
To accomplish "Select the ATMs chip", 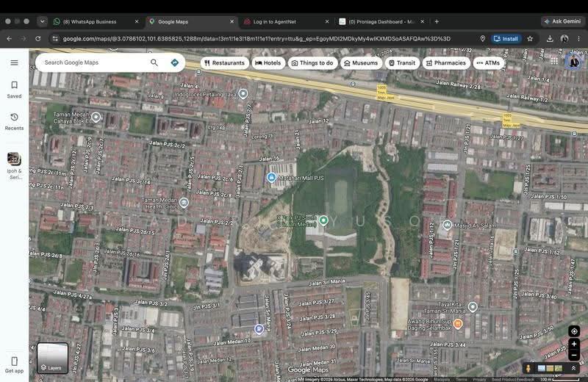I will pos(488,63).
